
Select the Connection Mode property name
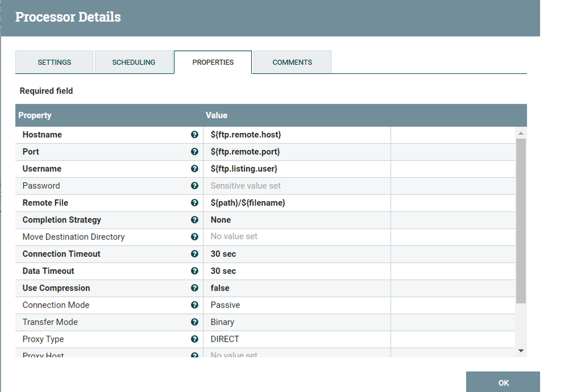pos(56,305)
